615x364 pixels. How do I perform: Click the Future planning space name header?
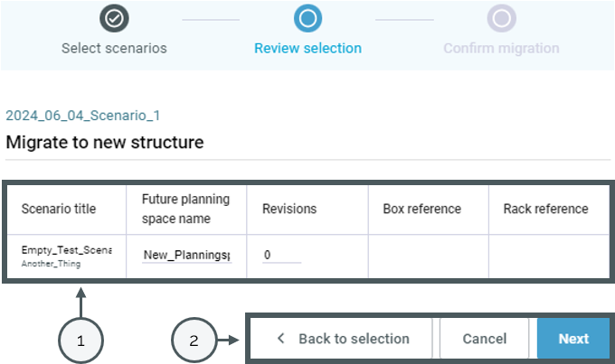tap(186, 209)
